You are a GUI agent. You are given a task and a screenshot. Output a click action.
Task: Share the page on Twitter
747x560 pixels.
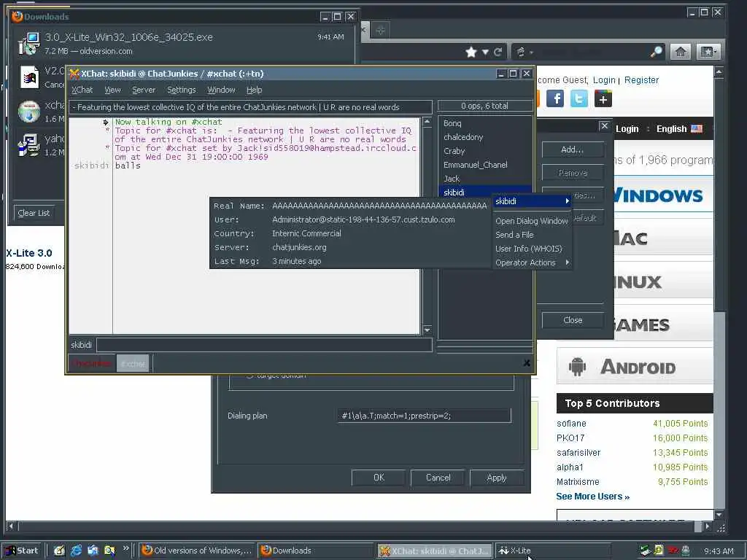pos(578,98)
